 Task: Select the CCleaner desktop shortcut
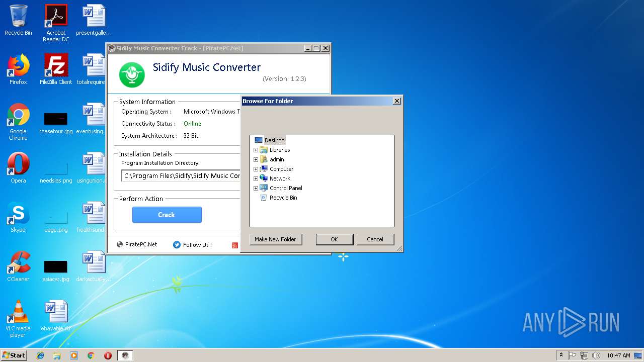click(x=18, y=266)
